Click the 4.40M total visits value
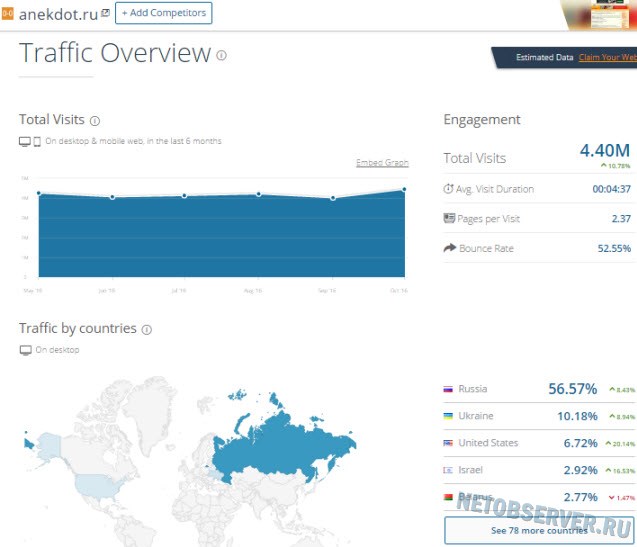Viewport: 637px width, 547px height. [x=604, y=151]
